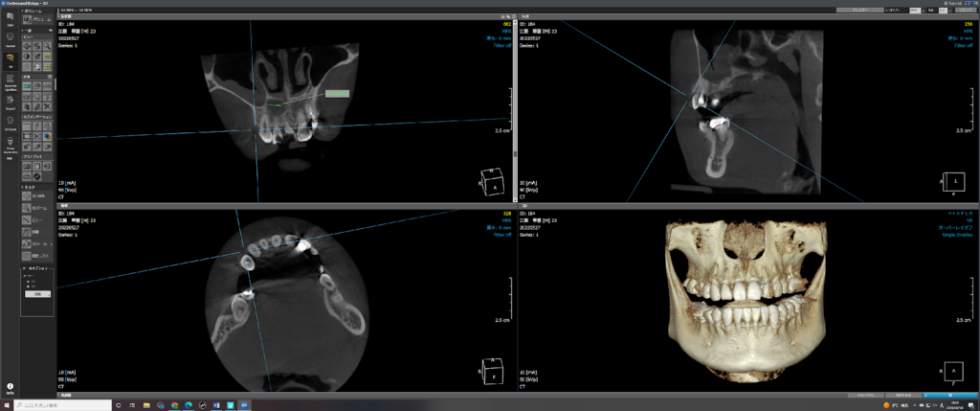The width and height of the screenshot is (980, 411).
Task: Click the orientation cube in the axial view
Action: [489, 370]
